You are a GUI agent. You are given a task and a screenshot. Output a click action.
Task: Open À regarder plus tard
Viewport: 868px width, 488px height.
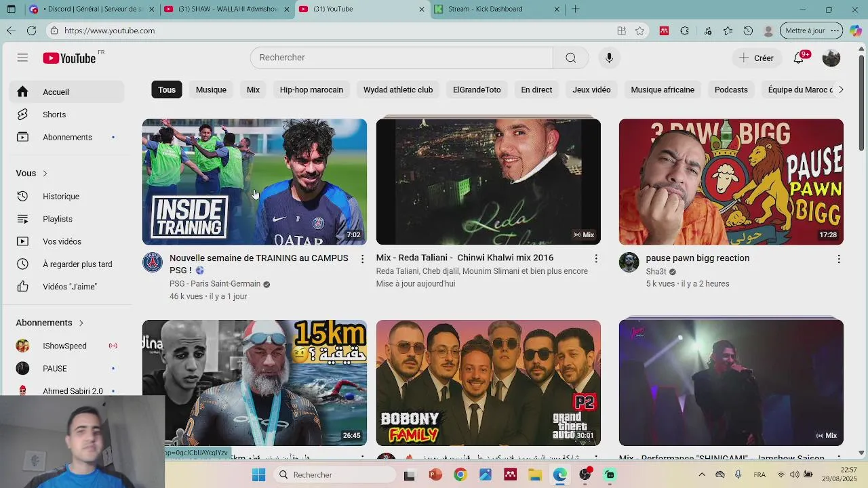[x=66, y=264]
